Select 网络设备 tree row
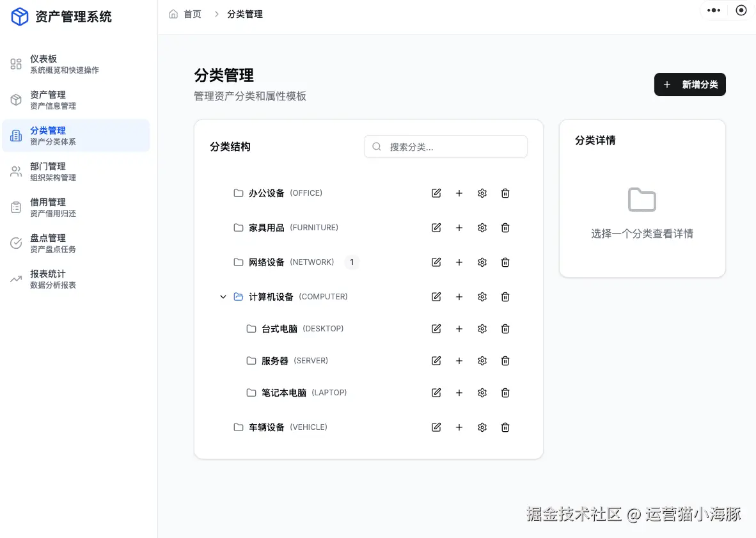The height and width of the screenshot is (538, 756). pos(368,262)
